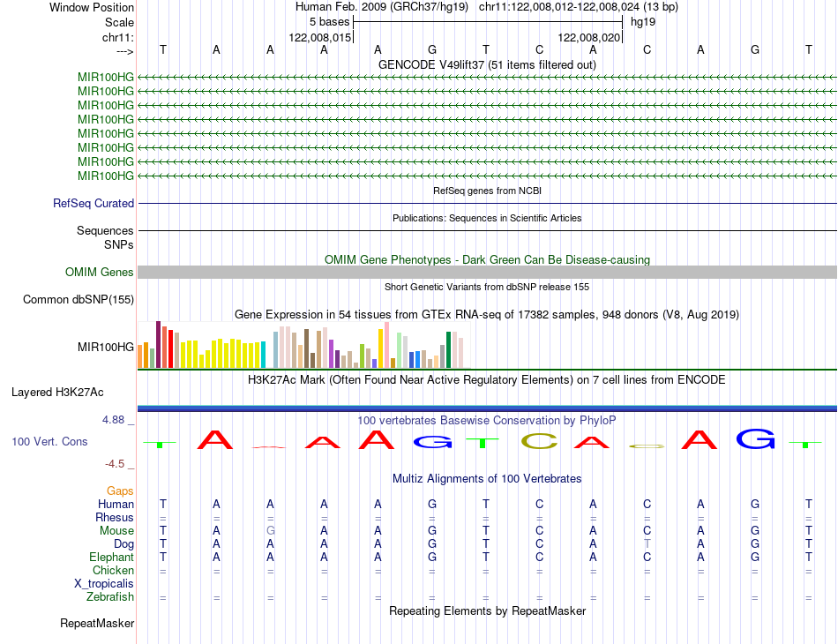Click the gray T mismatch in Dog row
Image resolution: width=838 pixels, height=644 pixels.
point(647,544)
